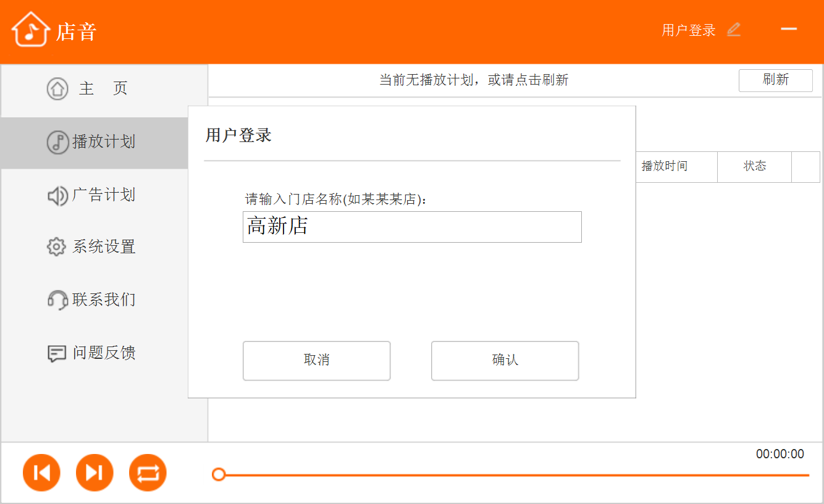The height and width of the screenshot is (504, 824).
Task: Click the headset icon for 联系我们
Action: click(57, 300)
